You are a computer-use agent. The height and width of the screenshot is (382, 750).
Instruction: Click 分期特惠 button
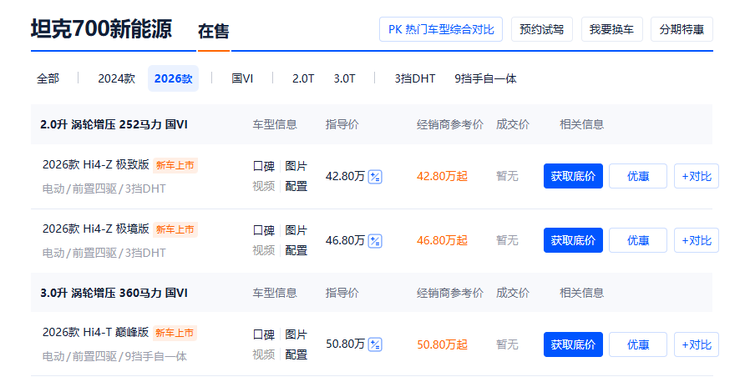point(682,30)
